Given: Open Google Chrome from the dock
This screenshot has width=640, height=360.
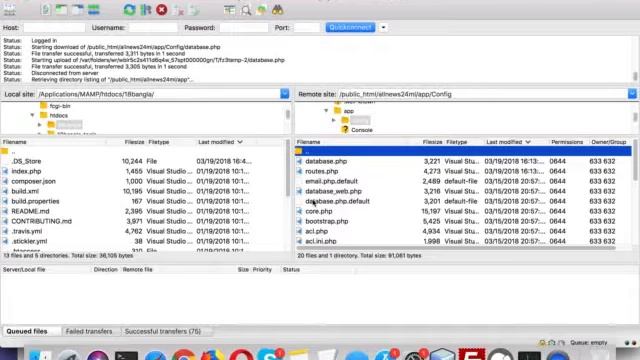Looking at the screenshot, I should 183,355.
